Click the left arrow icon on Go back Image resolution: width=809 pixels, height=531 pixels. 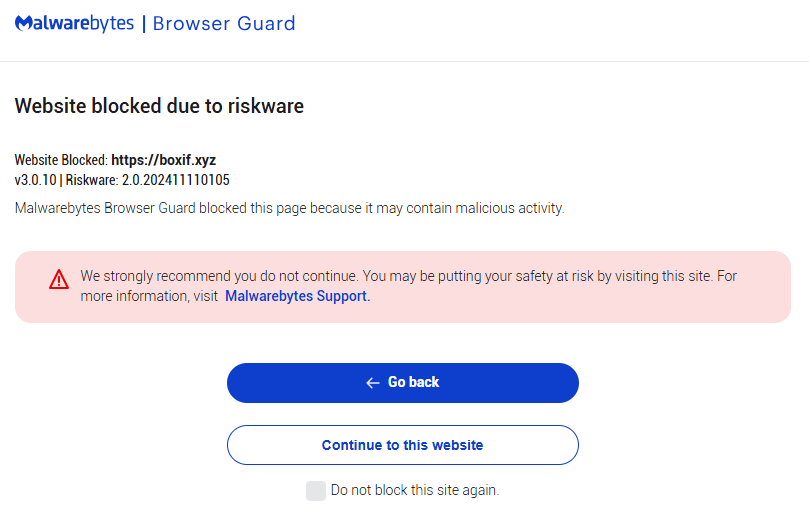pyautogui.click(x=373, y=383)
